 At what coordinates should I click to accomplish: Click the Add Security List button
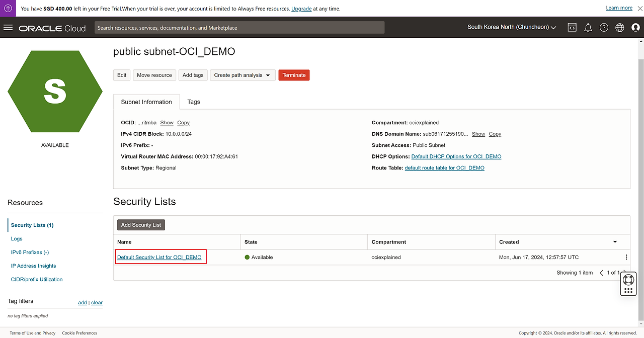(x=141, y=225)
